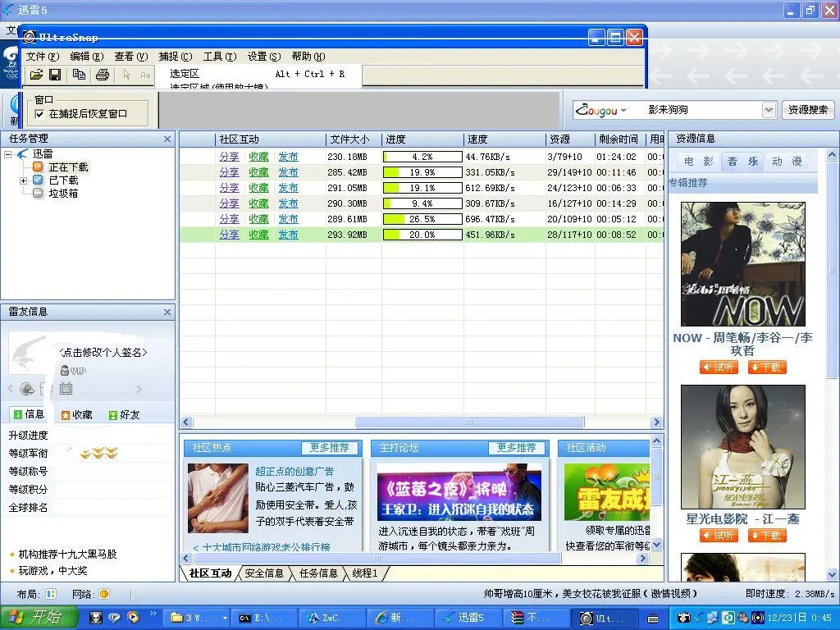Select the 收藏 tab in 雷友信息
Image resolution: width=840 pixels, height=630 pixels.
tap(76, 414)
